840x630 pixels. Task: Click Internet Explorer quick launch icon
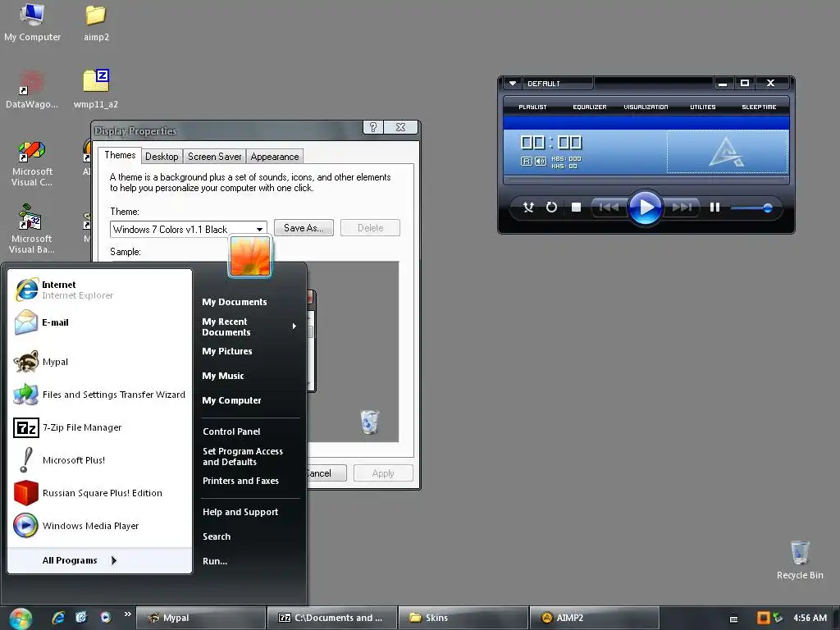coord(58,618)
